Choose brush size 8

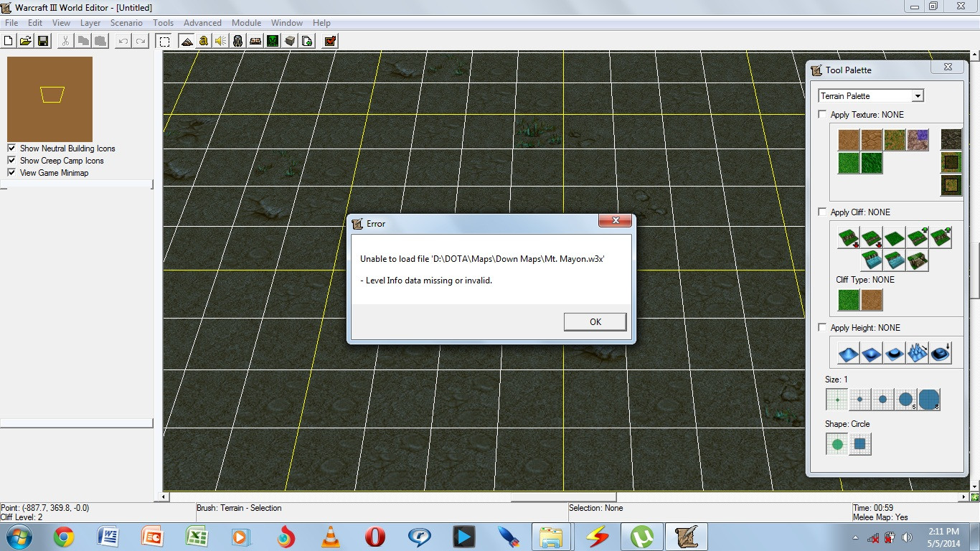(x=929, y=400)
